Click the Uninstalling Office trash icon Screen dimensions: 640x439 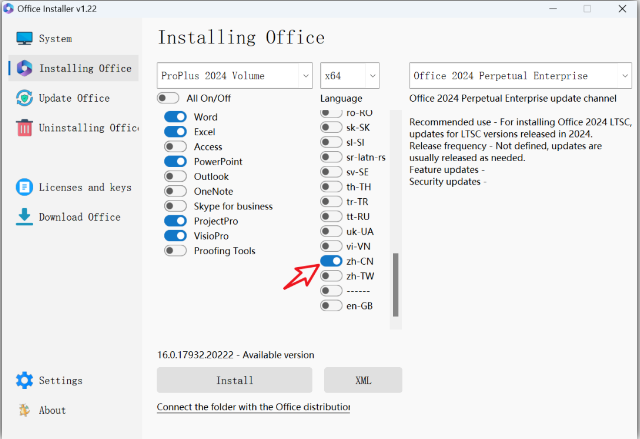(x=25, y=128)
